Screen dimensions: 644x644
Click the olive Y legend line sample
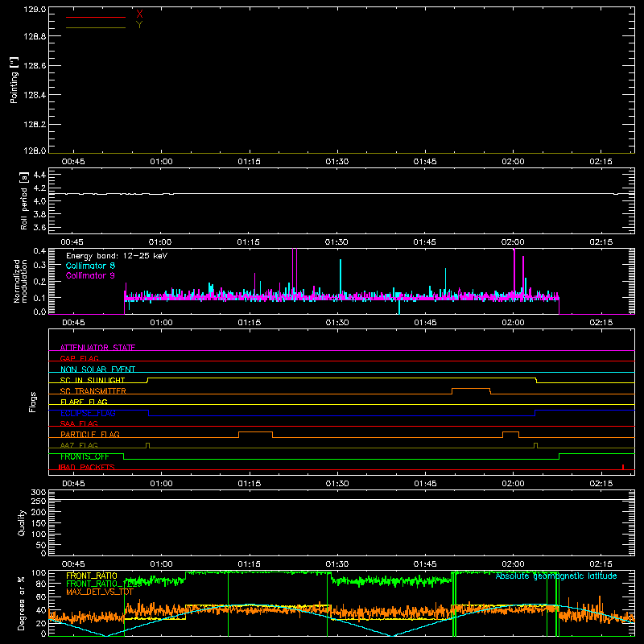[x=96, y=28]
